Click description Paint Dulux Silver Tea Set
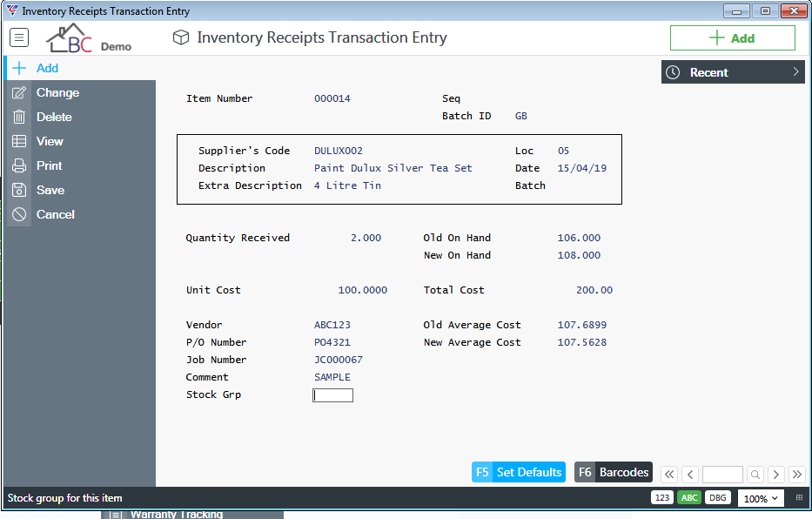The width and height of the screenshot is (812, 519). 393,168
